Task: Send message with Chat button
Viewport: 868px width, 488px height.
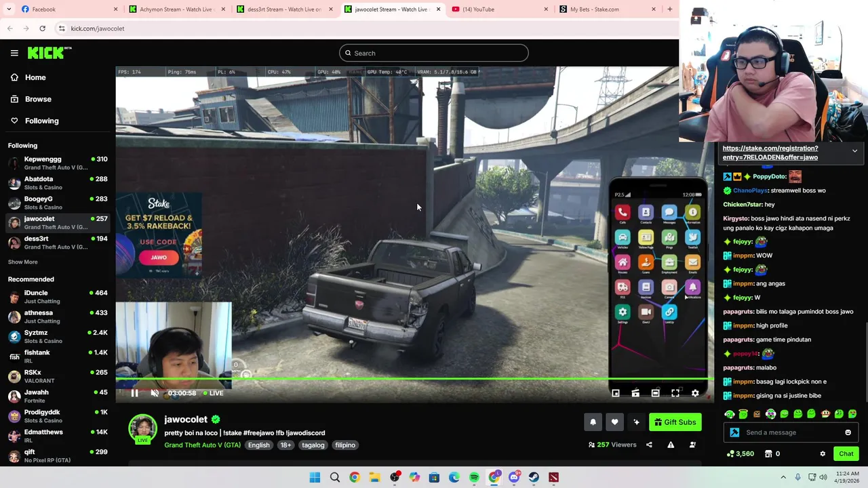Action: point(846,454)
